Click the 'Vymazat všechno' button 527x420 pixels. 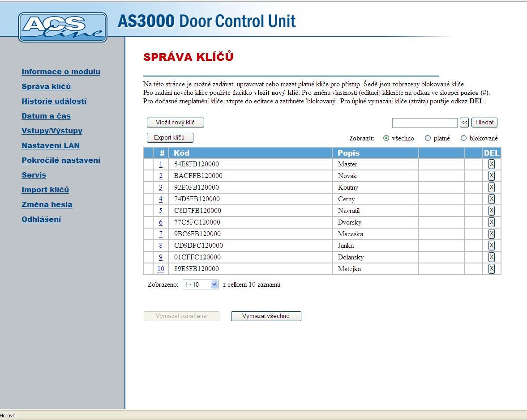tap(266, 316)
